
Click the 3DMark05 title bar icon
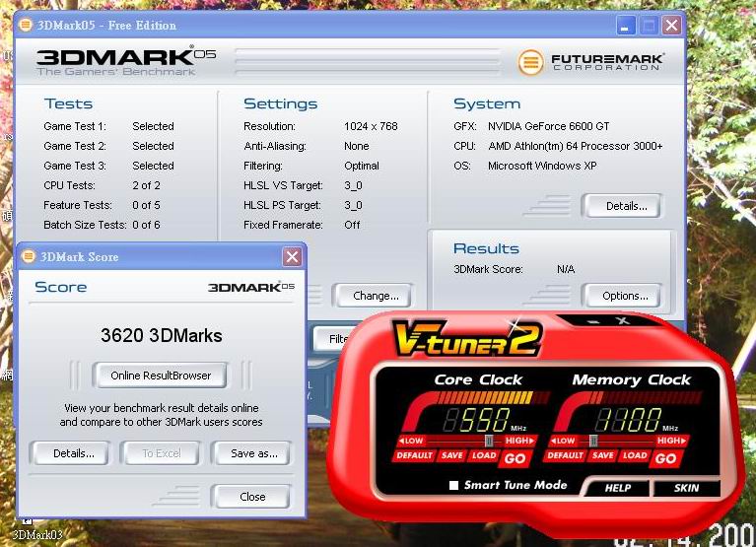pyautogui.click(x=26, y=25)
